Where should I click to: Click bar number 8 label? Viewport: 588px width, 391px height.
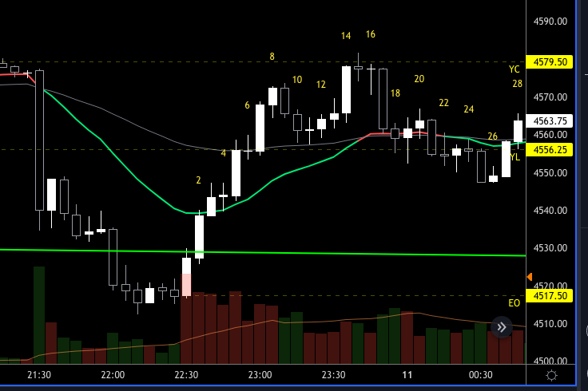[x=272, y=57]
